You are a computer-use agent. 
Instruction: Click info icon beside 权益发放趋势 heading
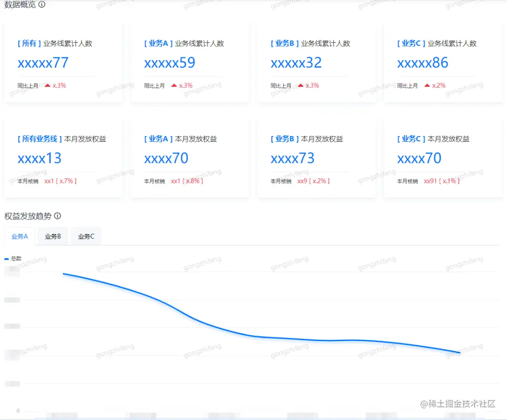point(58,216)
